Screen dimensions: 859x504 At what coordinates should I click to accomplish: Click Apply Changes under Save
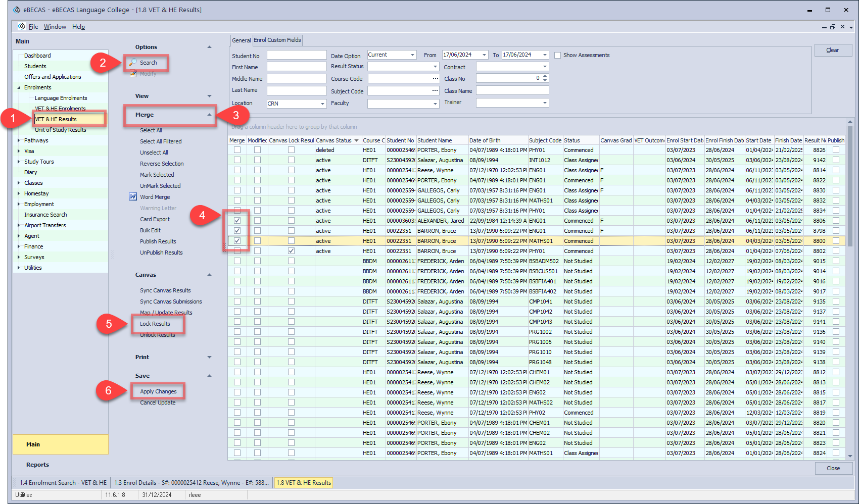tap(158, 391)
